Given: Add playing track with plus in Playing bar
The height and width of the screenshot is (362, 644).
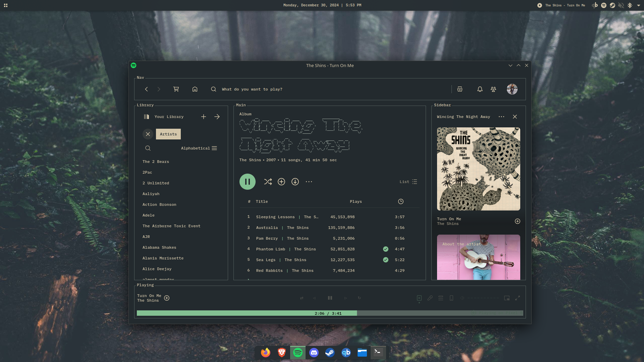Looking at the screenshot, I should tap(167, 298).
